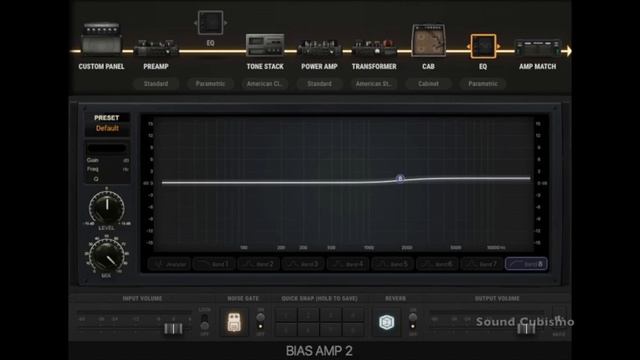640x360 pixels.
Task: Select the Analyzer tab under the EQ graph
Action: point(169,264)
